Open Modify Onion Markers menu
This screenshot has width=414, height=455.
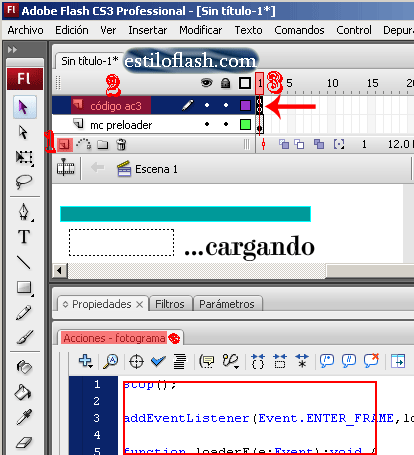339,144
